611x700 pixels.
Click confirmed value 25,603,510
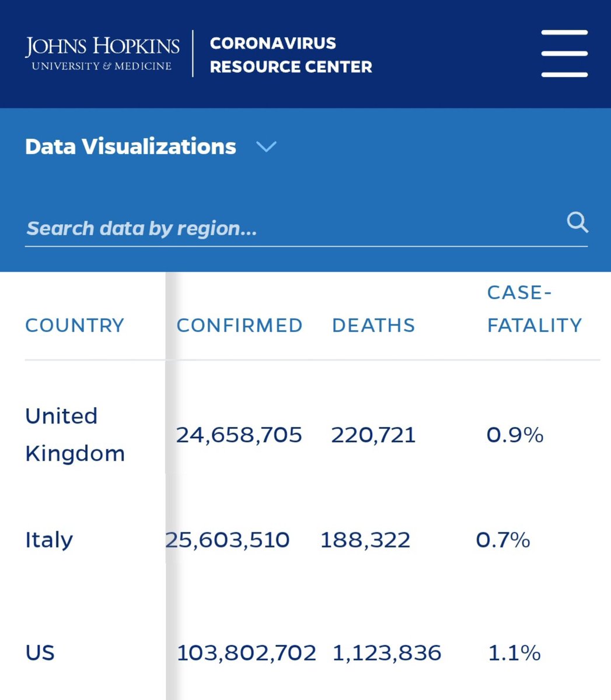228,540
